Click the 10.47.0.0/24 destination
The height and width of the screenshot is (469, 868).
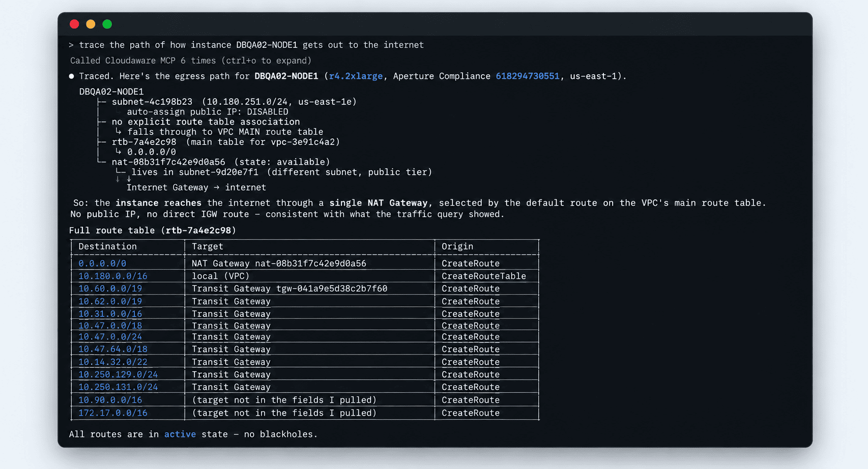coord(110,337)
